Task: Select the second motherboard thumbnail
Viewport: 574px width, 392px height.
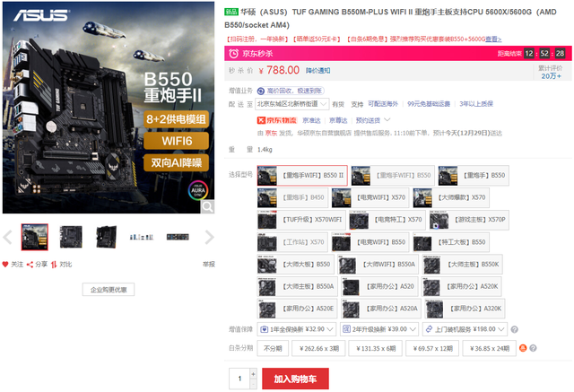Action: click(x=71, y=237)
